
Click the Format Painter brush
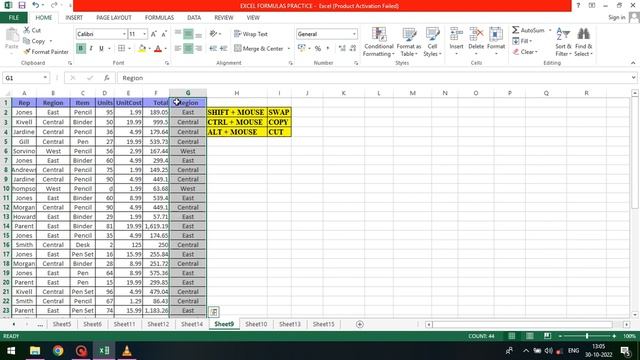(27, 52)
